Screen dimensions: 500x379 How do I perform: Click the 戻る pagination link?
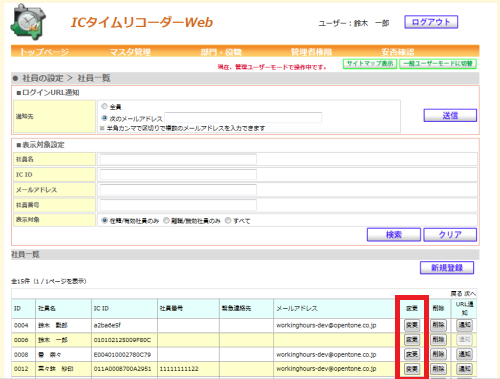click(456, 294)
